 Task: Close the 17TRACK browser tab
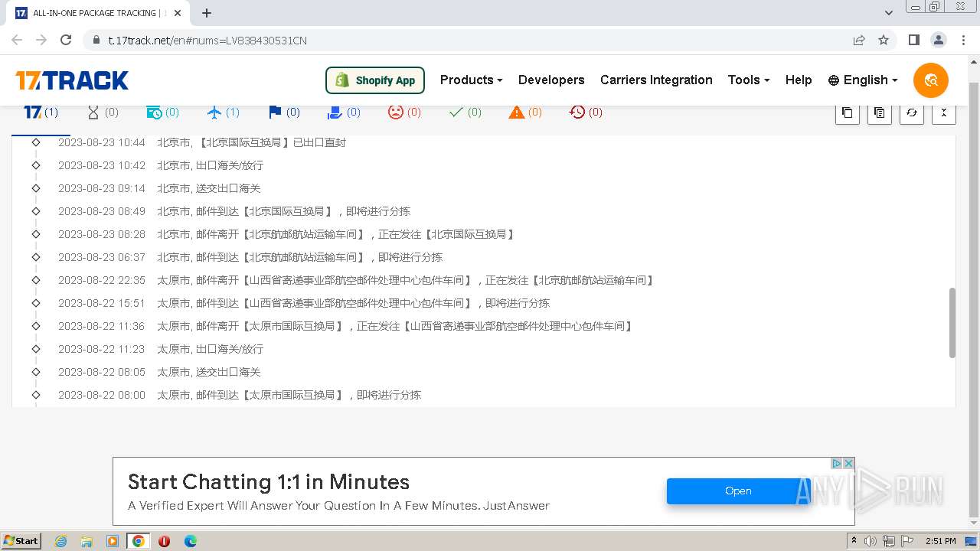(x=178, y=13)
